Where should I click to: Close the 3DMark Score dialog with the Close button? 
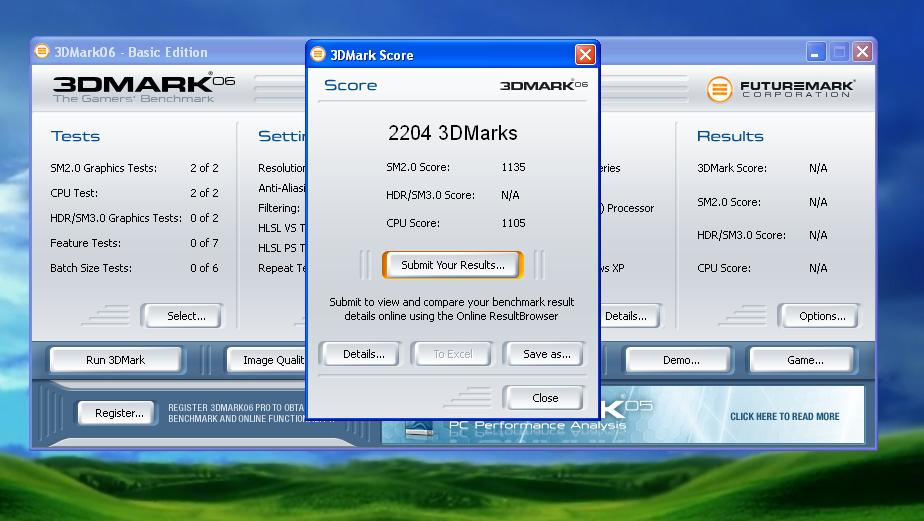(x=545, y=398)
